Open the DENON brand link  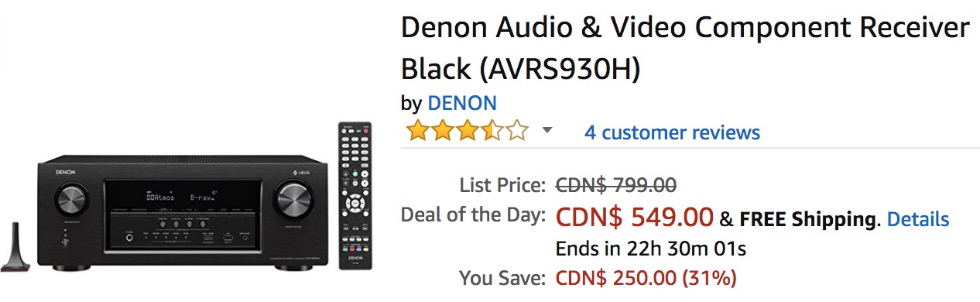coord(462,103)
